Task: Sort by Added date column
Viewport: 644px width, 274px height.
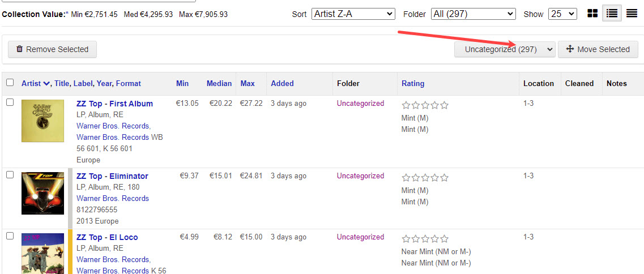Action: 282,83
